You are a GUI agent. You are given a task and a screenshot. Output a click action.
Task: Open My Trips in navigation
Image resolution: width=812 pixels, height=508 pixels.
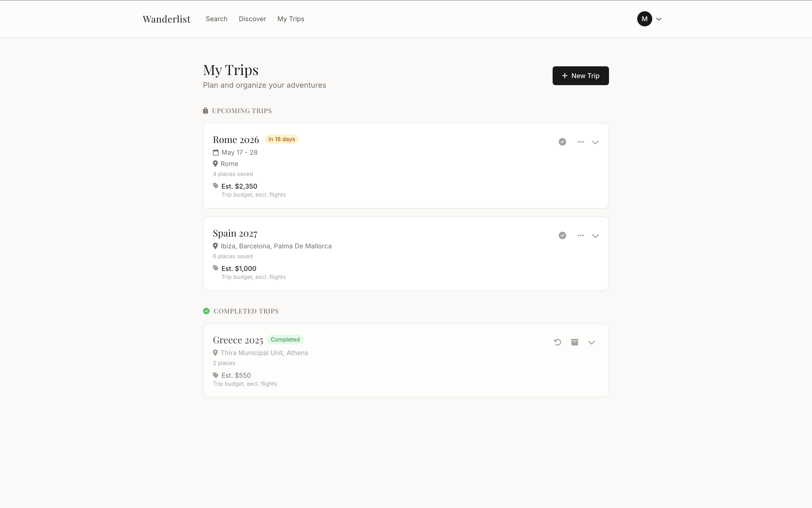(x=291, y=19)
